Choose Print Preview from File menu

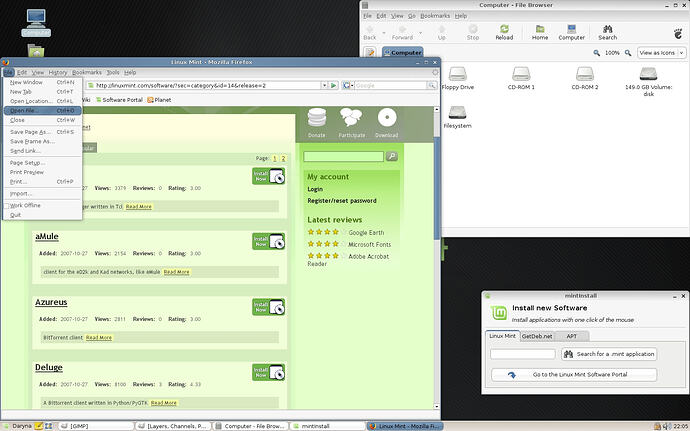coord(27,172)
